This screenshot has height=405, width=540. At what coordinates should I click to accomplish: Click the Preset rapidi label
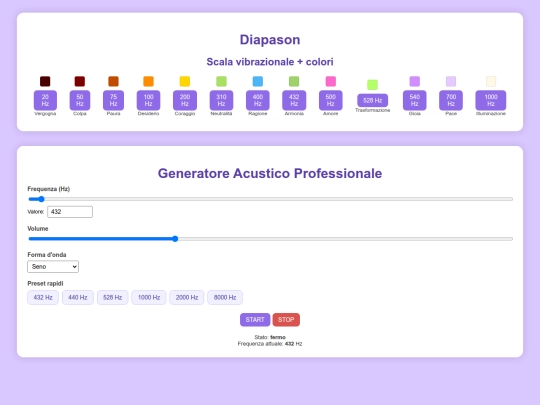[x=45, y=283]
